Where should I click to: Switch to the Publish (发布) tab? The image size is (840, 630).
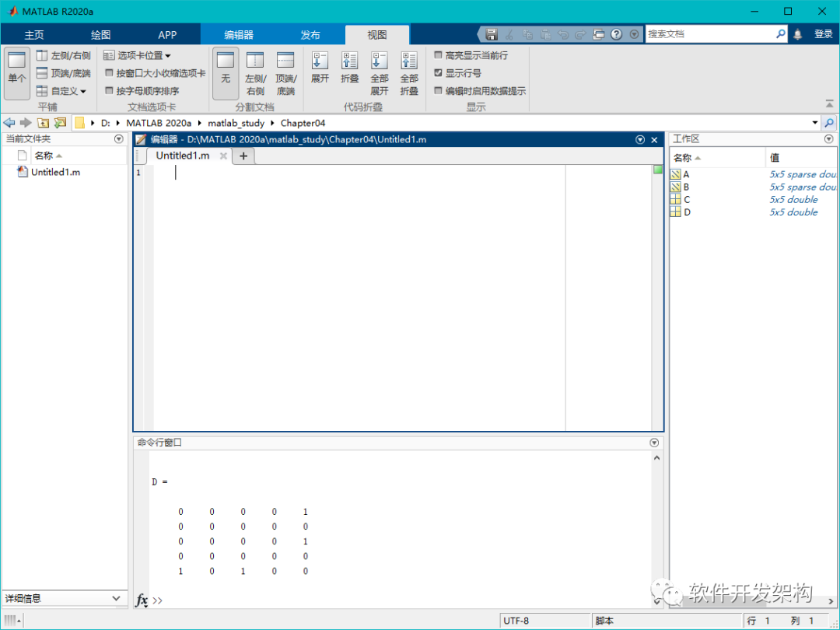[x=310, y=35]
